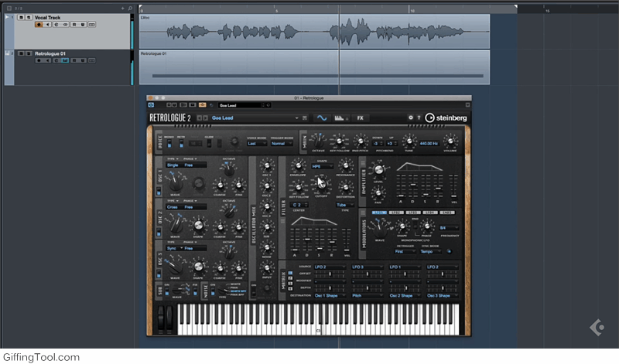The width and height of the screenshot is (619, 364).
Task: Click the pitchbend Down -3 value
Action: [377, 144]
